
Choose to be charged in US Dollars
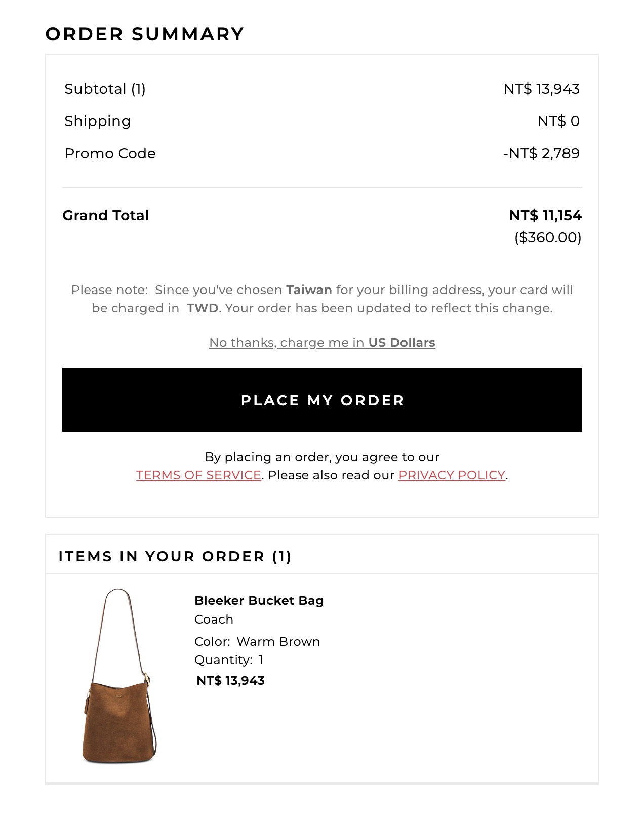(x=322, y=343)
